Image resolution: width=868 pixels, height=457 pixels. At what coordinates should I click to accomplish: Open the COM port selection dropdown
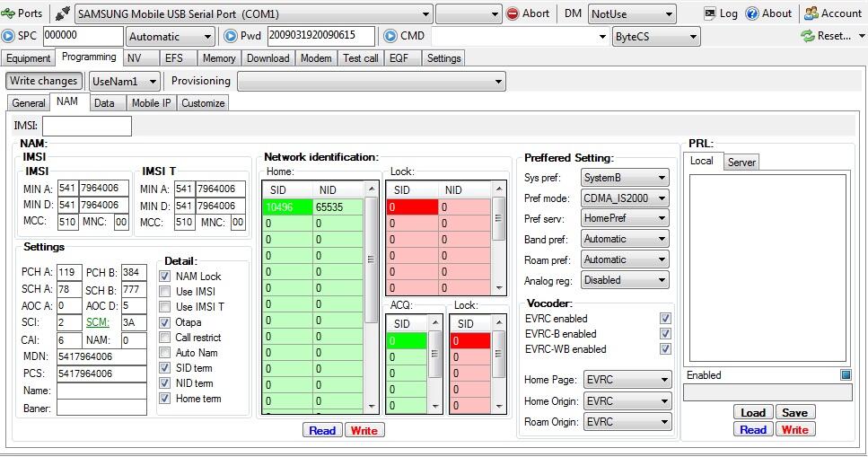click(x=253, y=14)
